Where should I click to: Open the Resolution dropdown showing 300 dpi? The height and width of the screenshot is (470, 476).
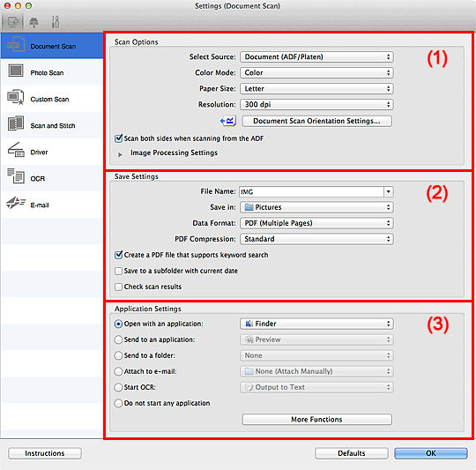click(x=316, y=104)
